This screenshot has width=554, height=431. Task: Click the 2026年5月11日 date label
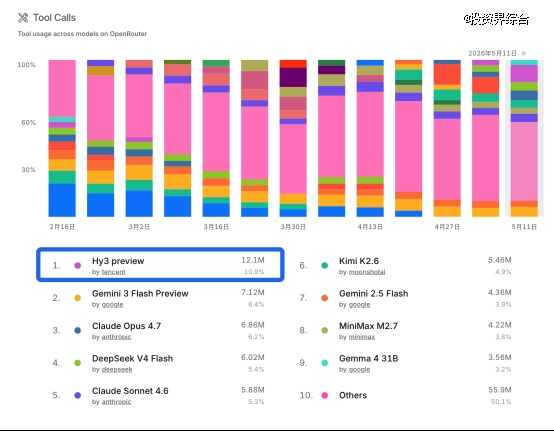click(x=493, y=53)
